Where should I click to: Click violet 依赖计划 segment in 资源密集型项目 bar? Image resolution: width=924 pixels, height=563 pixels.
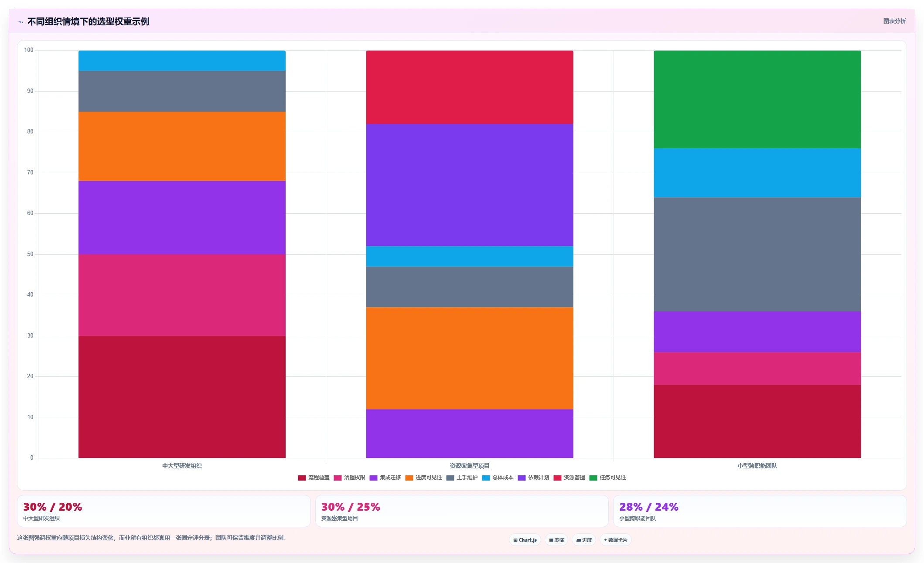click(x=470, y=185)
